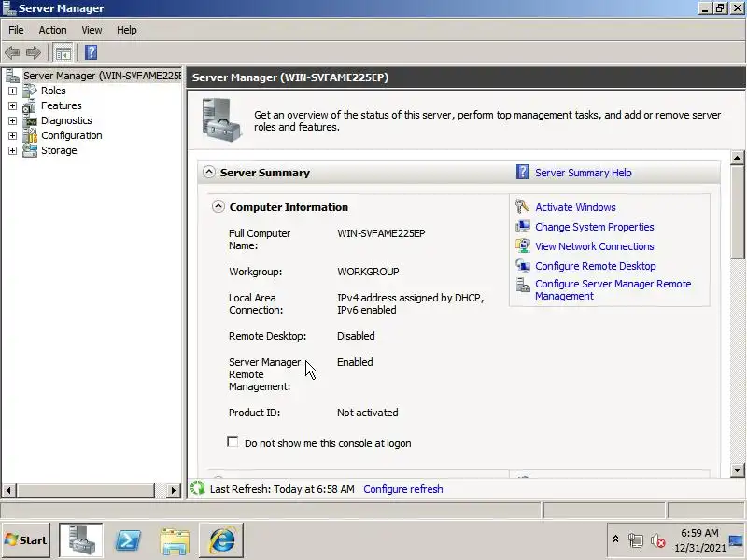
Task: Toggle the Show/Hide Console Tree toolbar icon
Action: click(63, 53)
